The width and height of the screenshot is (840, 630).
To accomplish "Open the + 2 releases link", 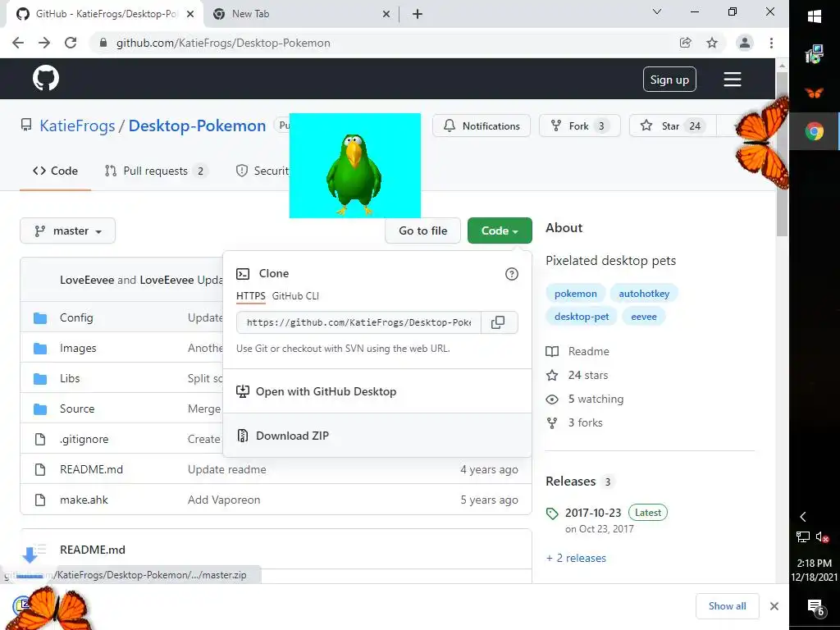I will click(x=576, y=558).
